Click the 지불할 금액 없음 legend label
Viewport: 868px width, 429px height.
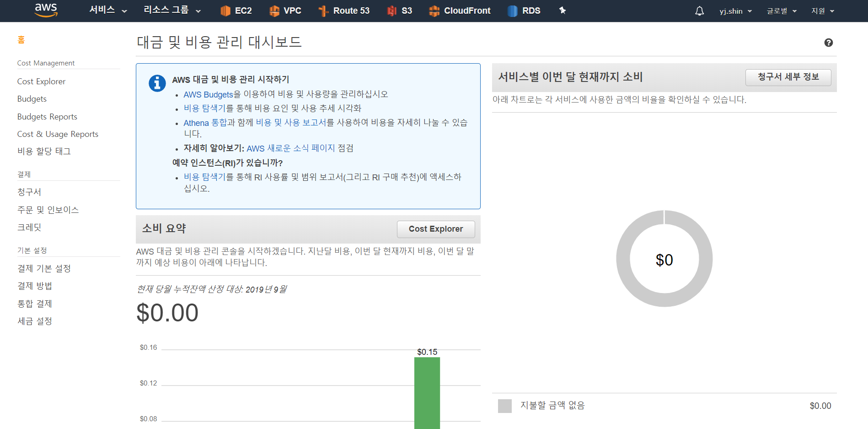pyautogui.click(x=552, y=406)
